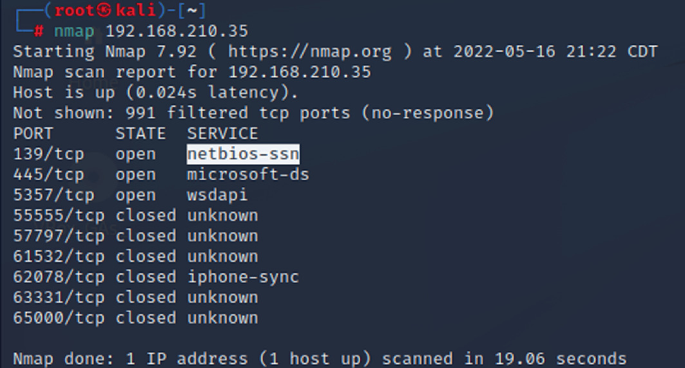
Task: Click the highlighted netbios-ssn service text
Action: (243, 154)
